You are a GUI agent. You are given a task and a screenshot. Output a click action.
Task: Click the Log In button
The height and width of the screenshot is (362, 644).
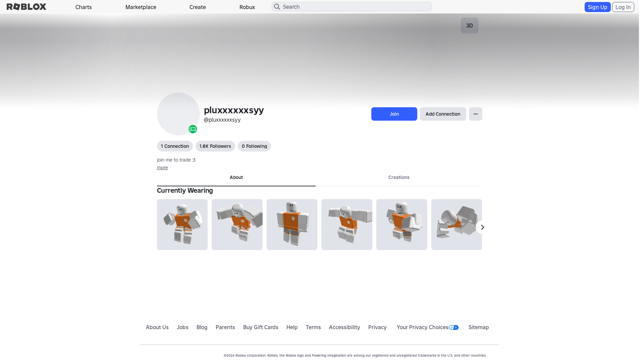click(623, 7)
